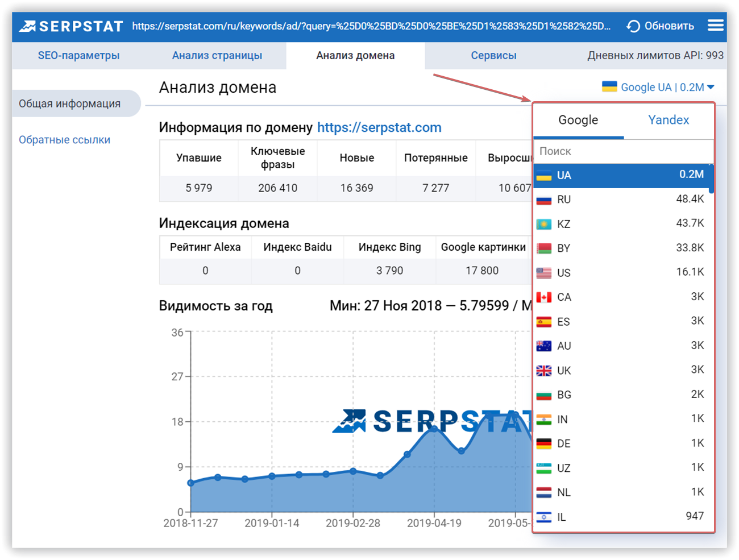The image size is (739, 560).
Task: Select BG country label in list
Action: pyautogui.click(x=564, y=395)
